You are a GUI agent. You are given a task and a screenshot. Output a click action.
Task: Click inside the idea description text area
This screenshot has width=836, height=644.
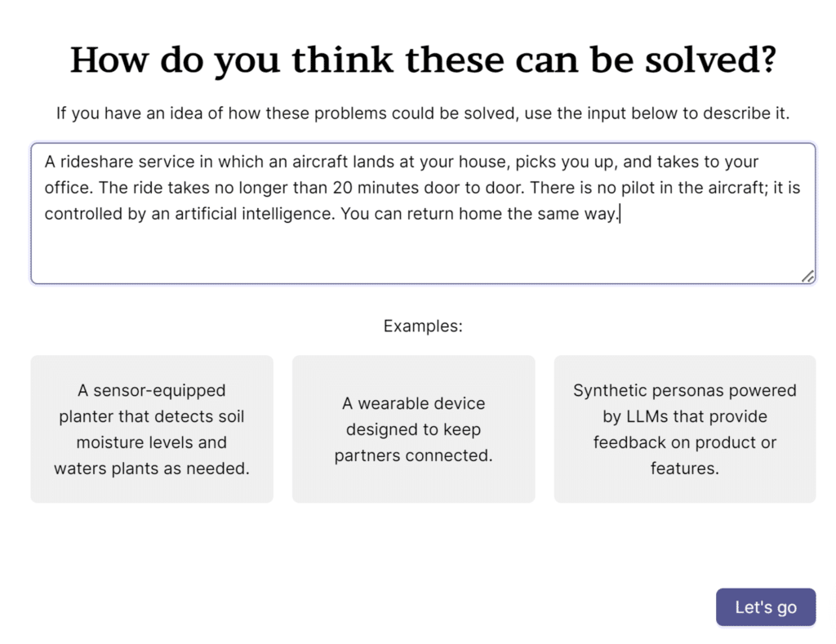421,245
